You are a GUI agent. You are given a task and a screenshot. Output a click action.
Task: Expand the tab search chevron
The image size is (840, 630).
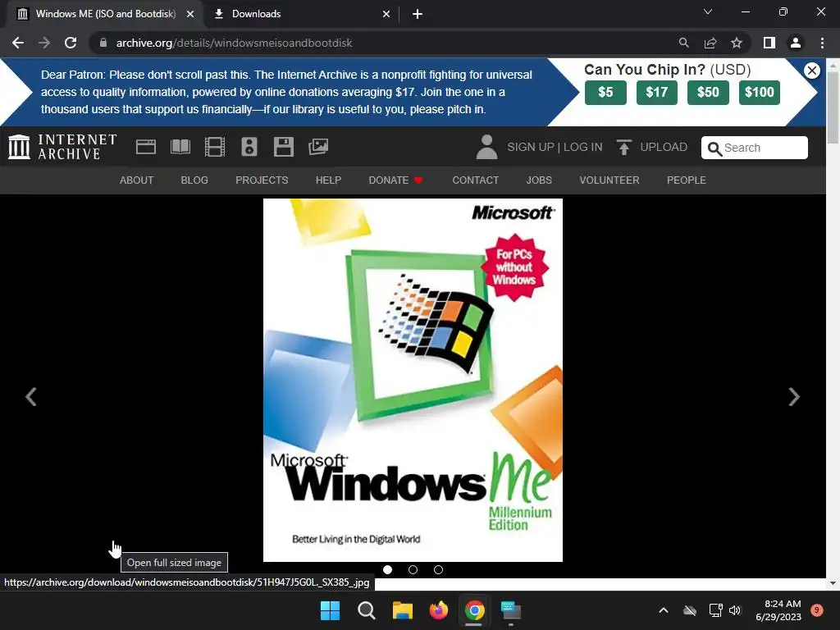coord(708,11)
